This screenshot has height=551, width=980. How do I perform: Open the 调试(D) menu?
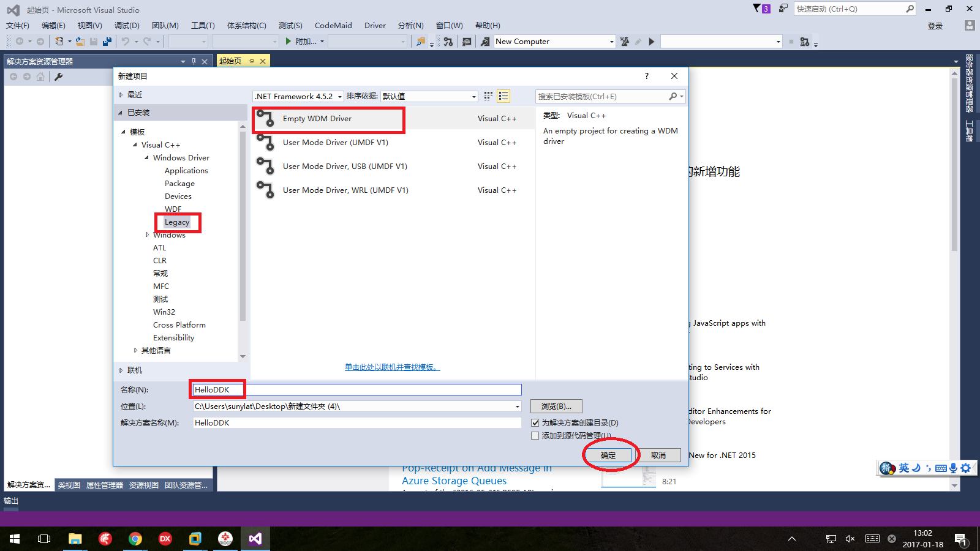[x=127, y=26]
